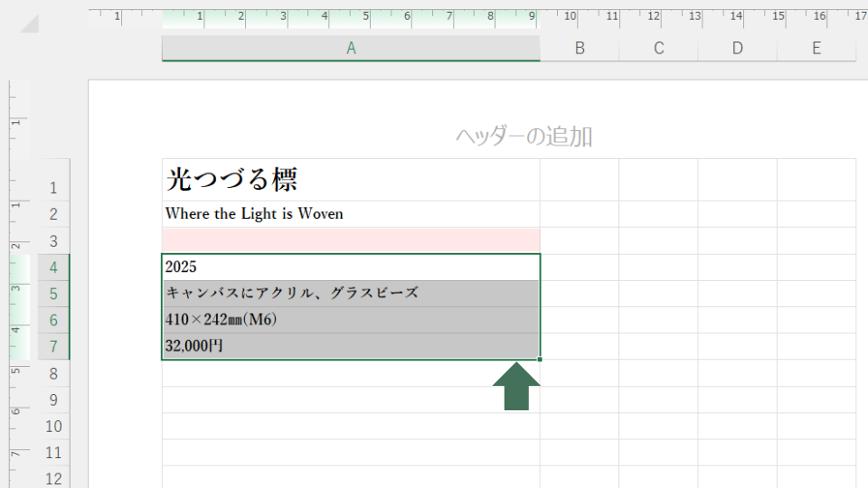Select row 8 header
This screenshot has width=868, height=488.
pyautogui.click(x=53, y=373)
